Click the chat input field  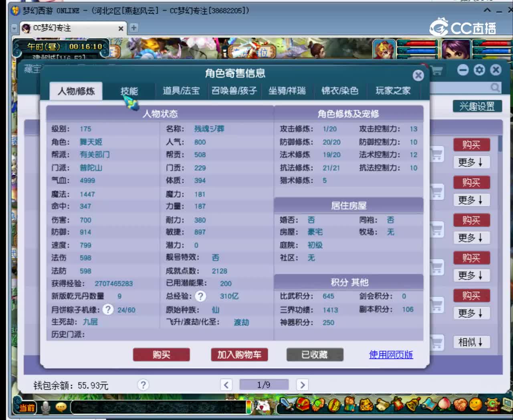[x=158, y=408]
